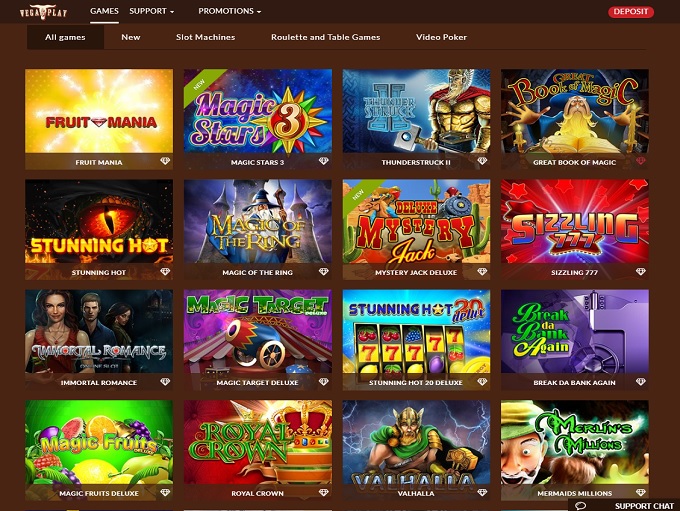Click the 'FRUIT MANIA' title label

coord(99,162)
